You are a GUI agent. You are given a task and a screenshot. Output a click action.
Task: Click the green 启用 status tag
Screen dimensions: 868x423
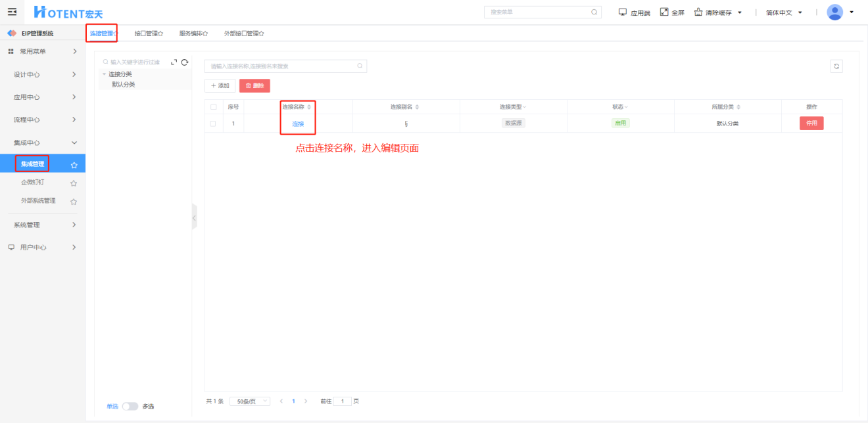(x=620, y=123)
